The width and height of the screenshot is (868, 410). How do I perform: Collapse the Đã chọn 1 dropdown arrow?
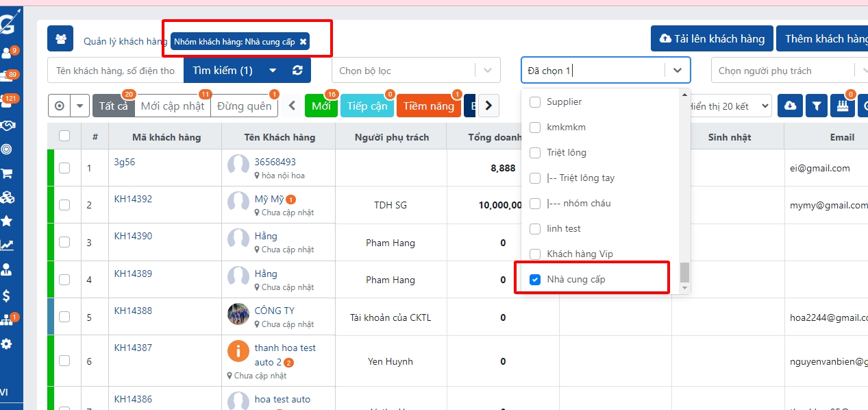677,71
